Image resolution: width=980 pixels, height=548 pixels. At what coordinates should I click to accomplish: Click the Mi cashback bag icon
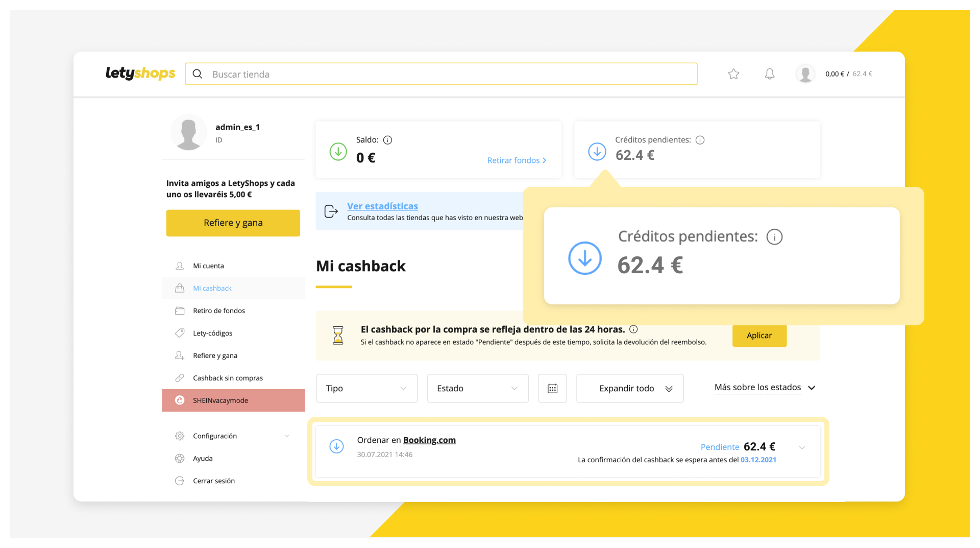(180, 289)
